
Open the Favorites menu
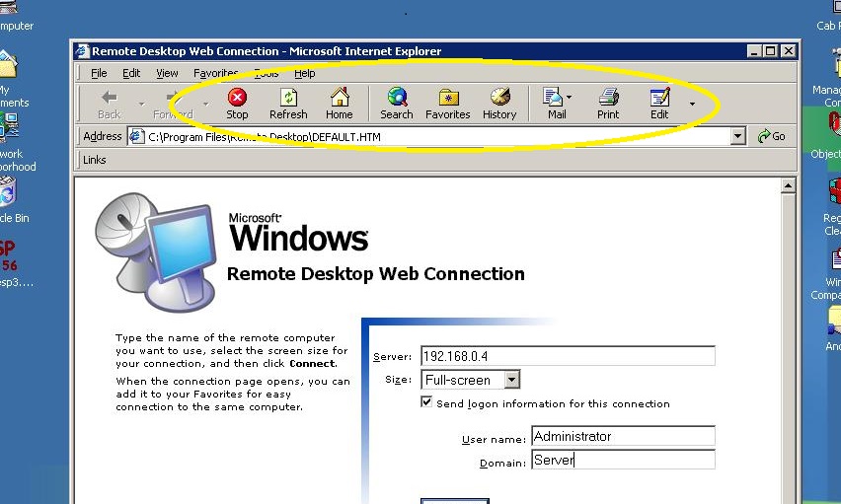click(215, 73)
